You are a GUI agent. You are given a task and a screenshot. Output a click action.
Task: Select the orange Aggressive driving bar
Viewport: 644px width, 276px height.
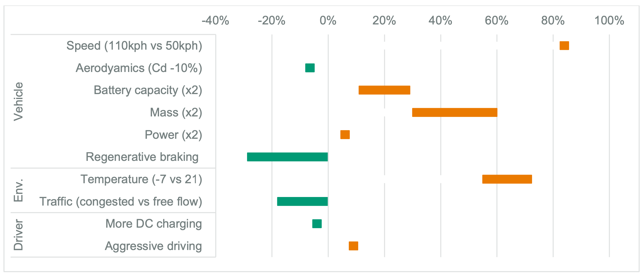tap(353, 246)
